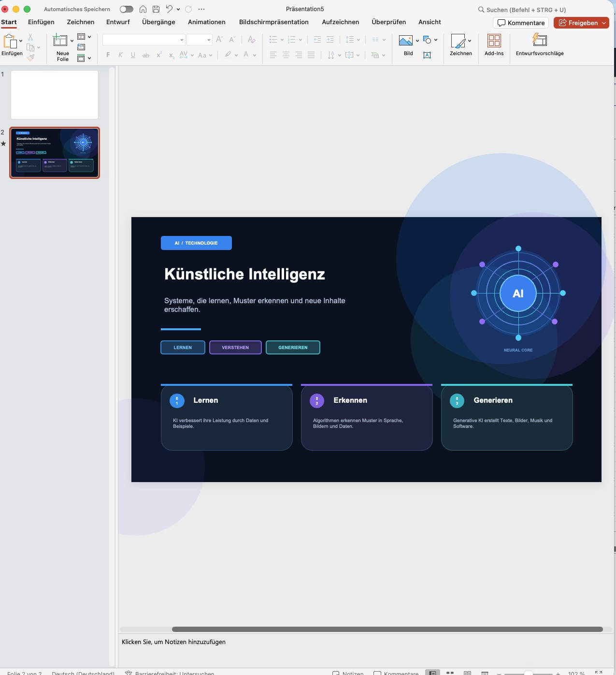The height and width of the screenshot is (675, 616).
Task: Select the blank slide 1 thumbnail
Action: (x=55, y=95)
